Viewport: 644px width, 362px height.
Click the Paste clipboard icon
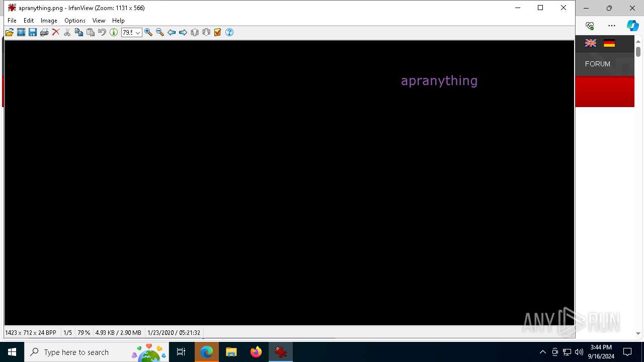pos(90,32)
